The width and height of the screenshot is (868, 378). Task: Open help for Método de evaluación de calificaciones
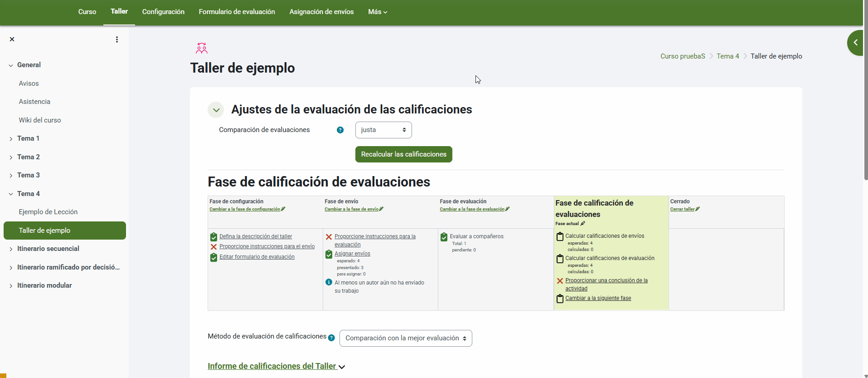(x=331, y=338)
